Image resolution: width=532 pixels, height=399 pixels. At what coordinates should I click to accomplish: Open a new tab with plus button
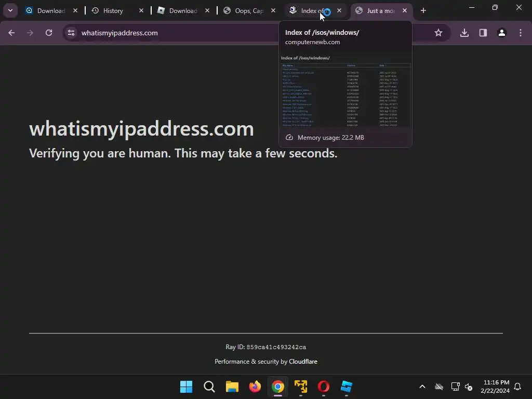[x=423, y=10]
